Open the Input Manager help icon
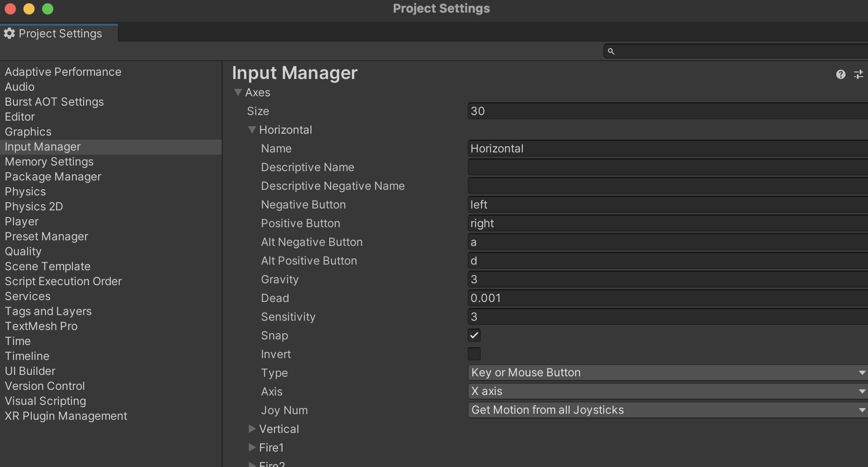Viewport: 868px width, 467px height. 840,74
